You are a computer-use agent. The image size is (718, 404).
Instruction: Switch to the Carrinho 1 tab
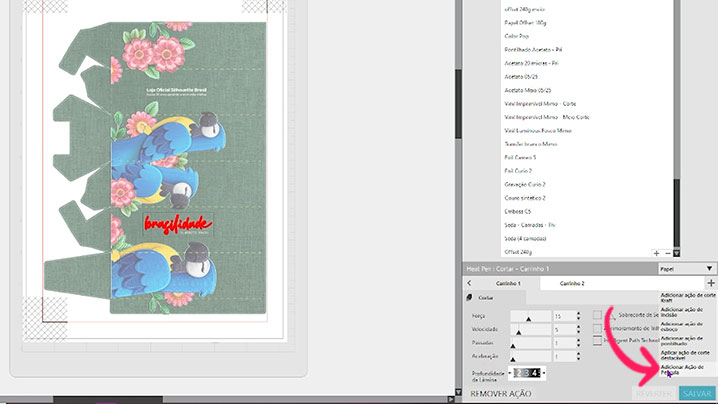[508, 284]
